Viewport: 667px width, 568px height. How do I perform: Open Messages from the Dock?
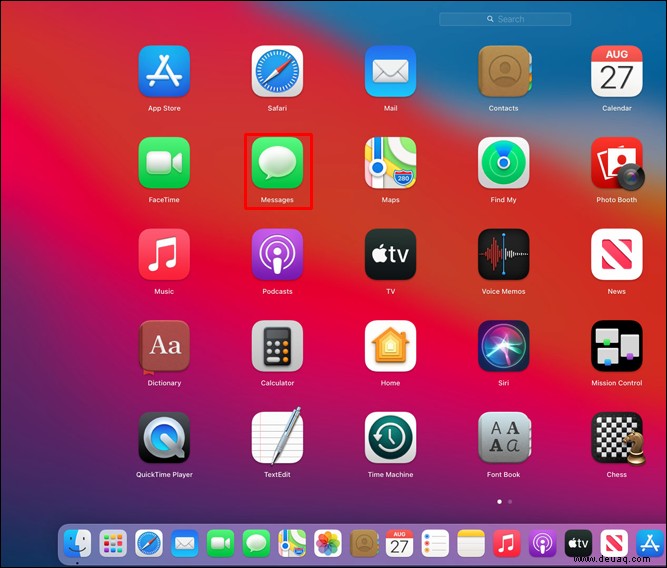click(256, 543)
